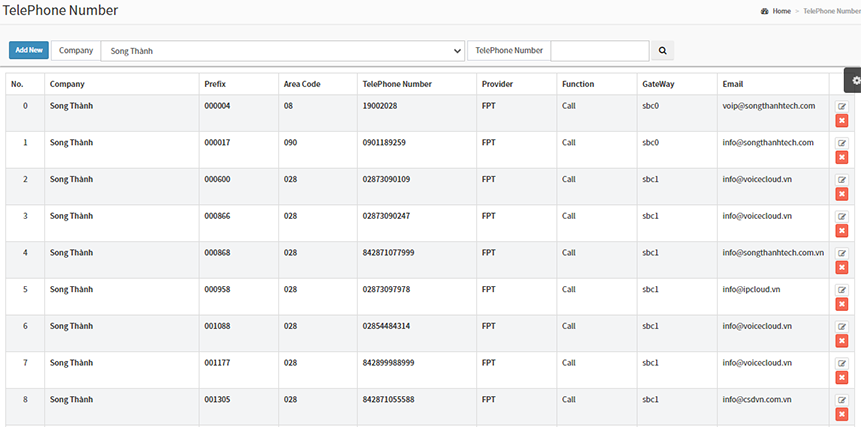The image size is (861, 427).
Task: Delete row with number 02873090109
Action: pos(841,194)
